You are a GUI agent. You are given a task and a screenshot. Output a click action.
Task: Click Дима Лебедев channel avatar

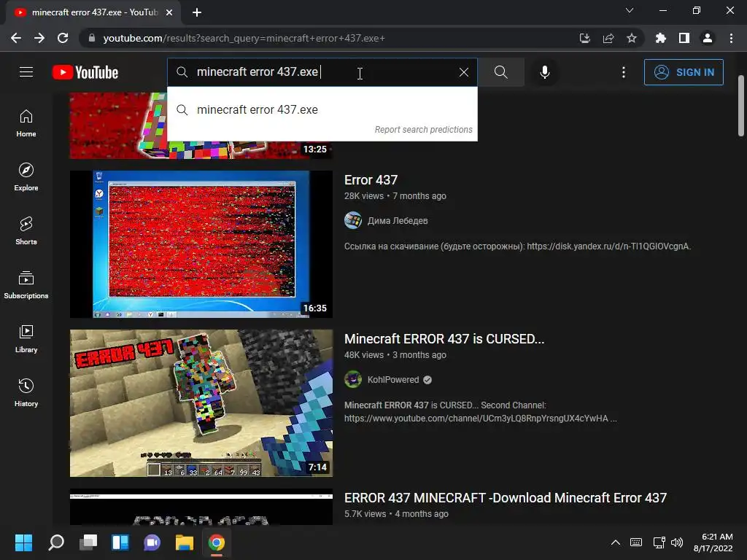[x=353, y=220]
